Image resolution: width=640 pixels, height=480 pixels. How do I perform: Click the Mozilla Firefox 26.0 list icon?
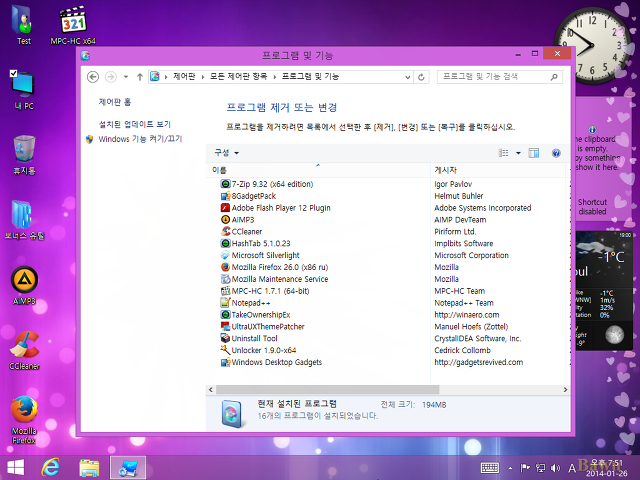(225, 267)
